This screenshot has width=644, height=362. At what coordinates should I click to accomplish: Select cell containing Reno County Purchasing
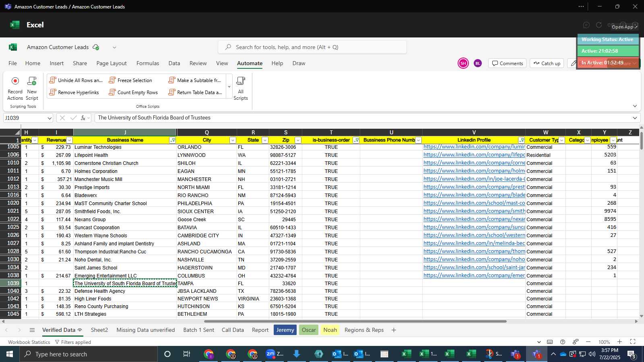point(125,306)
